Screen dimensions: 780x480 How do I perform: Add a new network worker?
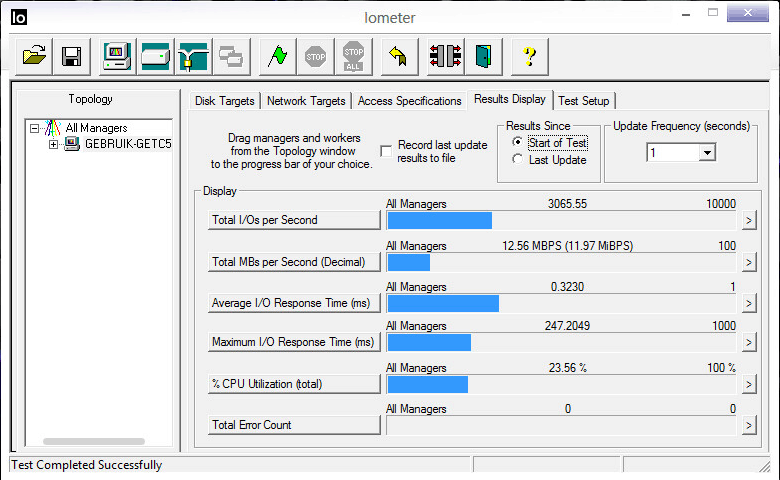coord(193,56)
